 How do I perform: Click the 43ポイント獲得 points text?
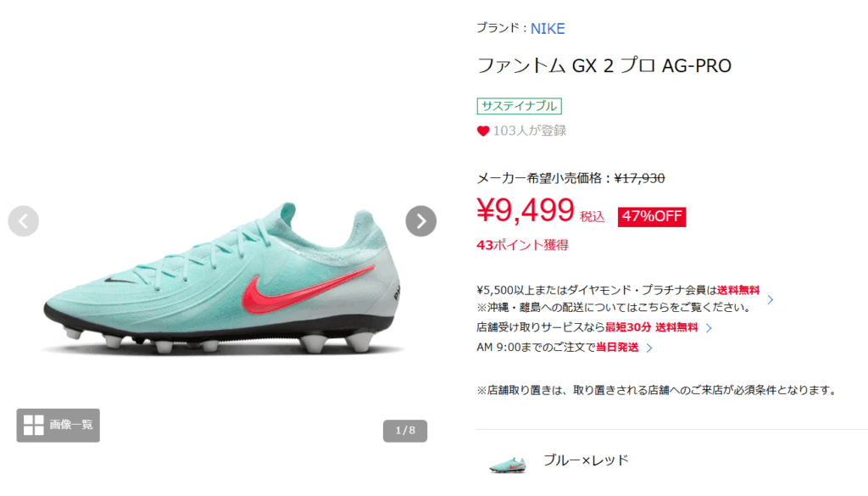pos(522,245)
